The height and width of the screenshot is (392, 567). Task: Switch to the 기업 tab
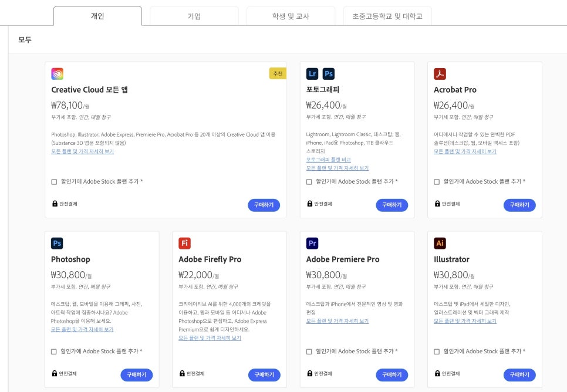(x=194, y=16)
